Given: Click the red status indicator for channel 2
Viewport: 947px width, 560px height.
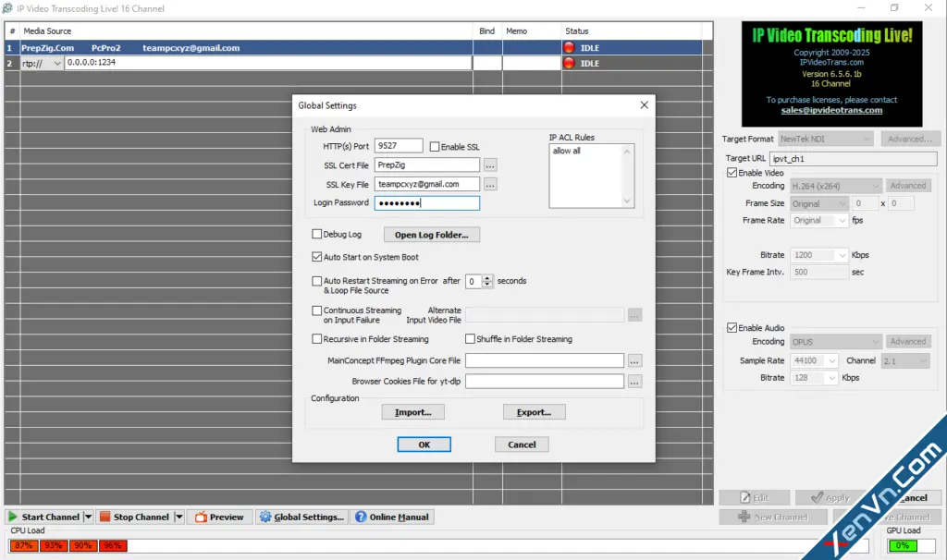Looking at the screenshot, I should click(569, 63).
